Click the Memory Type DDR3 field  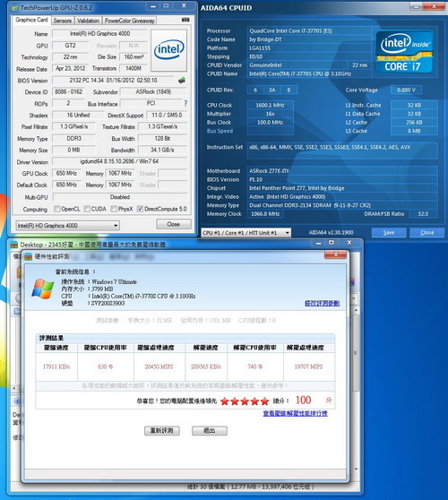(74, 138)
